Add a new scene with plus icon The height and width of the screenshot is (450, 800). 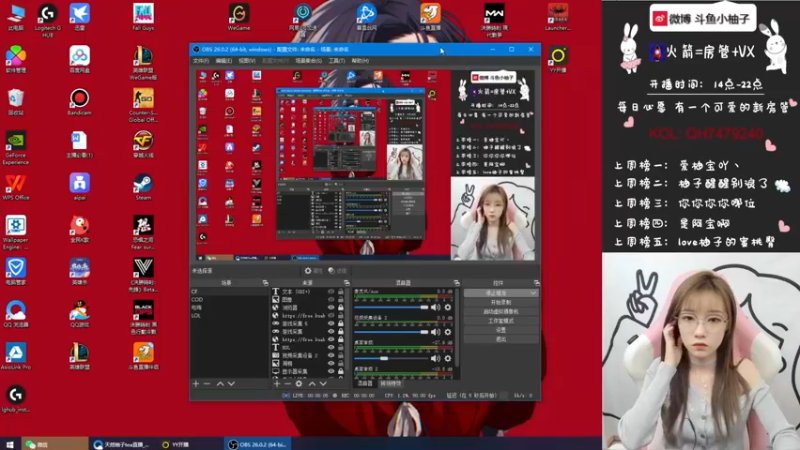point(196,383)
